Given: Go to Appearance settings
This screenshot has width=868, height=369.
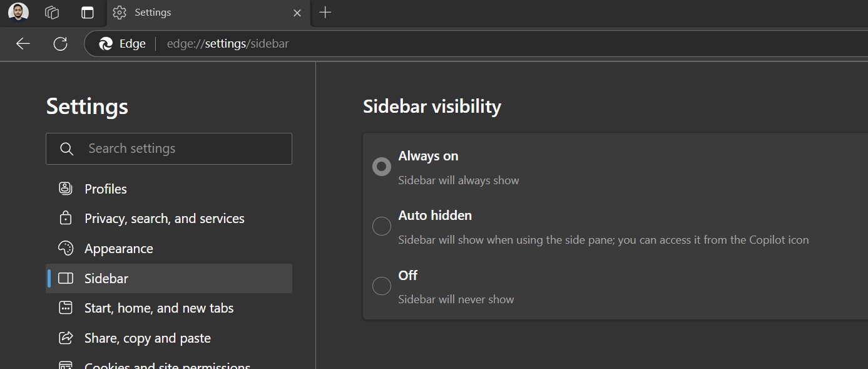Looking at the screenshot, I should (118, 249).
